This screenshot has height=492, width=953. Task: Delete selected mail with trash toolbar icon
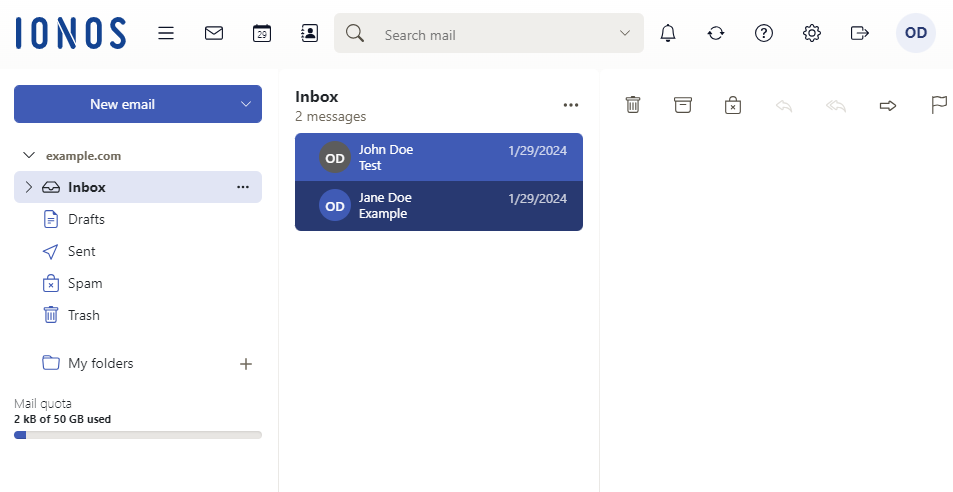(633, 105)
